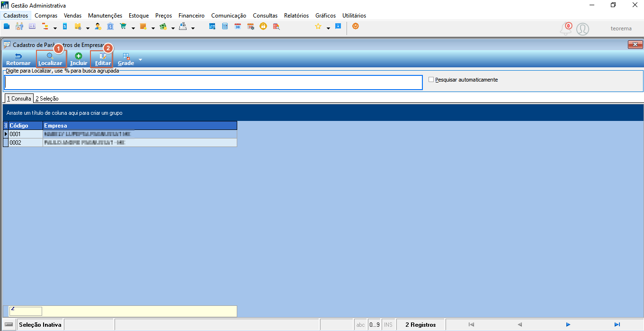Open the Manutenções menu
Viewport: 644px width, 331px height.
(x=105, y=16)
